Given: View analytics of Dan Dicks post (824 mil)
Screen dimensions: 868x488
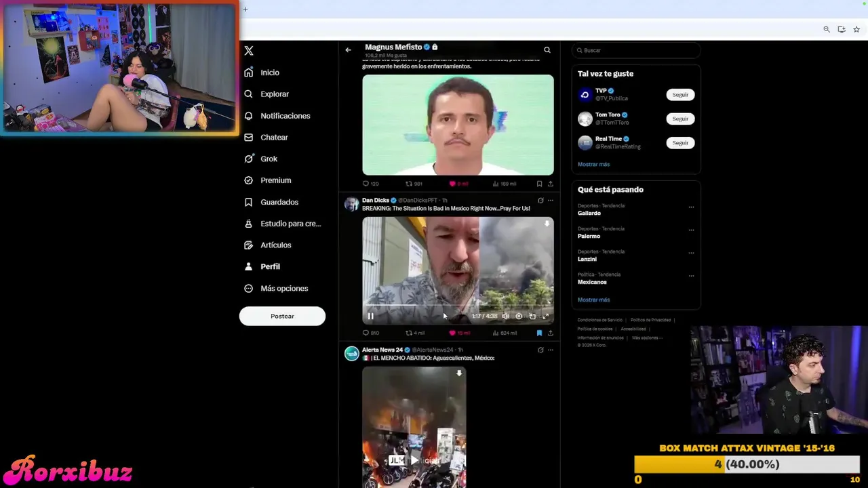Looking at the screenshot, I should 505,333.
